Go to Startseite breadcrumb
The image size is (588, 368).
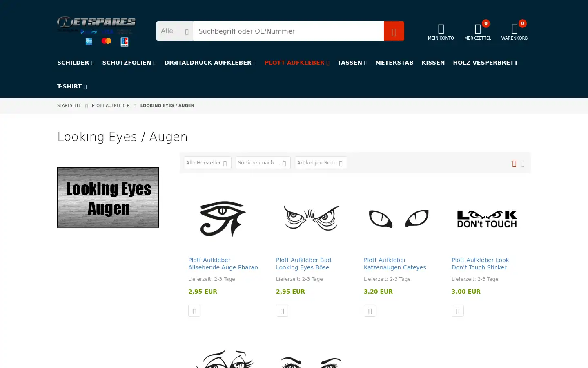click(69, 105)
